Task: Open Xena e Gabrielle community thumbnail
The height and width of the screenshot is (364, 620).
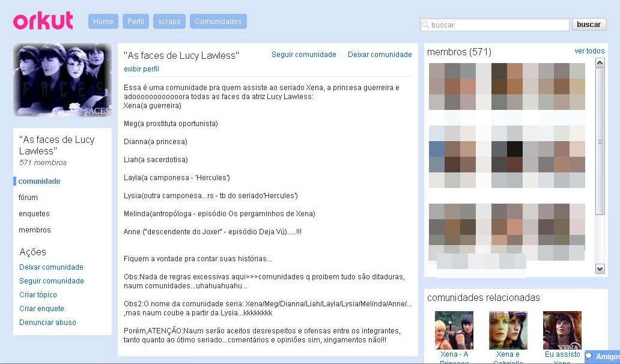Action: click(x=508, y=330)
